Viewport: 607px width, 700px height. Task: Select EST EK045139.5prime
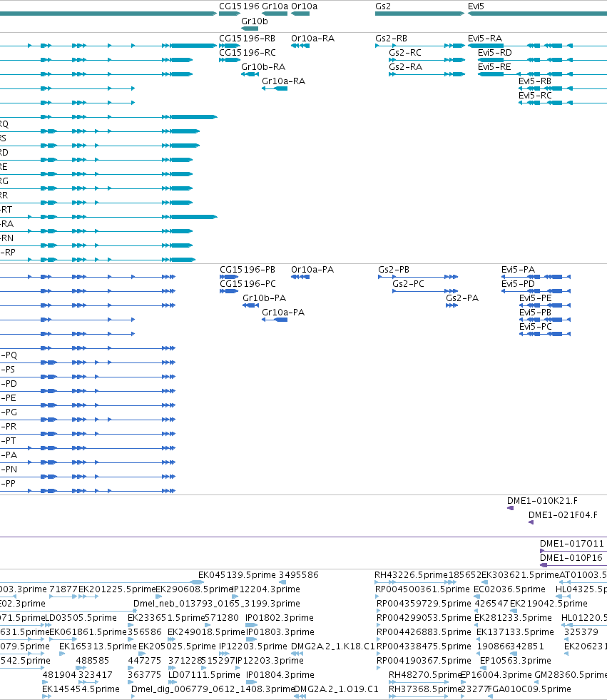point(237,575)
